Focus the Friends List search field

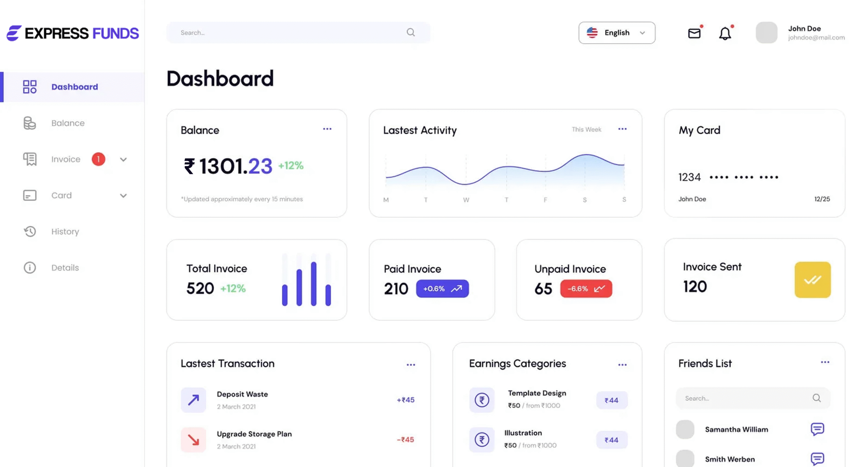(743, 398)
